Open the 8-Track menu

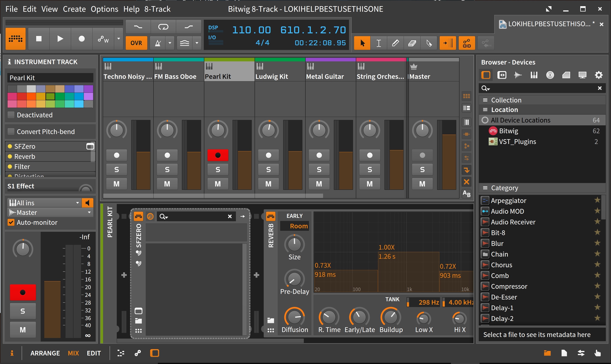[x=157, y=9]
